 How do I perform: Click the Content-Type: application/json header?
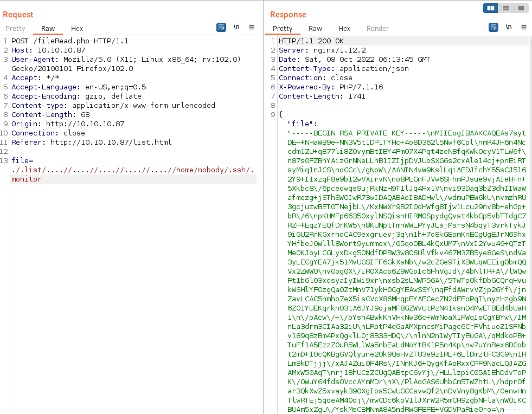point(344,69)
